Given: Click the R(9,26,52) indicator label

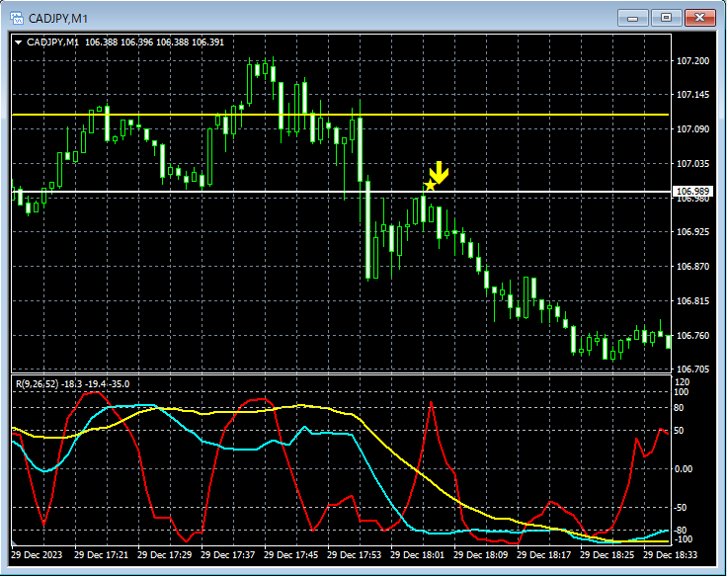Looking at the screenshot, I should (38, 384).
